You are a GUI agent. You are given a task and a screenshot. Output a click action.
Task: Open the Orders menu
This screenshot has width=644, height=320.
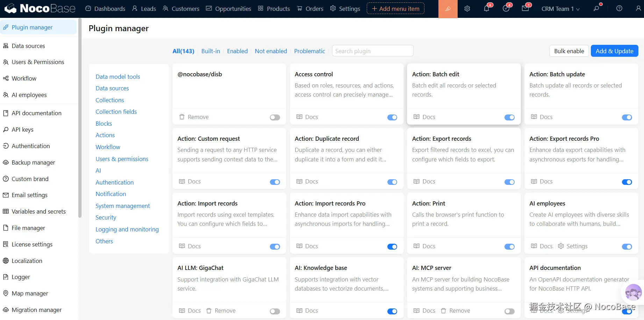click(x=310, y=9)
